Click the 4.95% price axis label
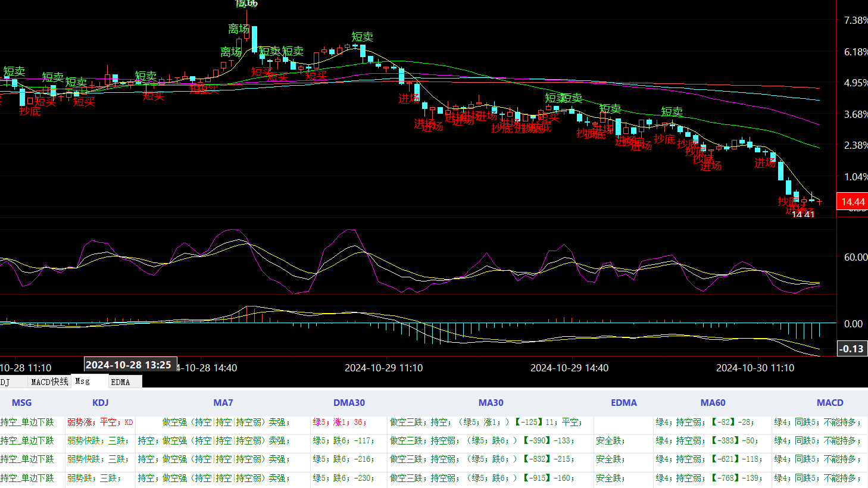 (x=855, y=83)
